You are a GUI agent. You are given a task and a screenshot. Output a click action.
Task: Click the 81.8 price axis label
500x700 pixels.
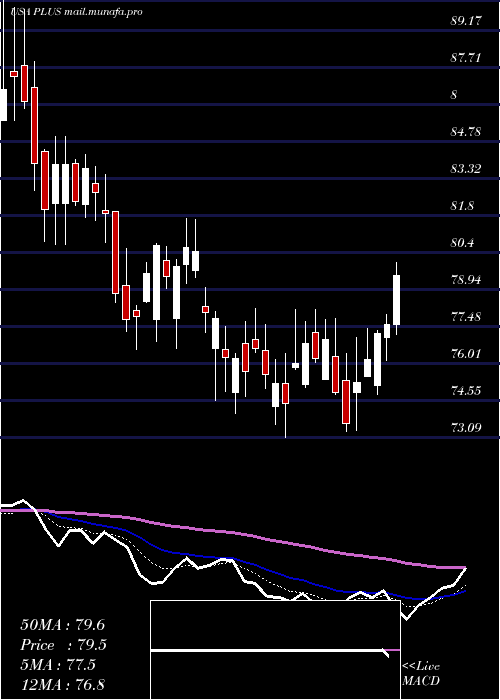pos(463,206)
